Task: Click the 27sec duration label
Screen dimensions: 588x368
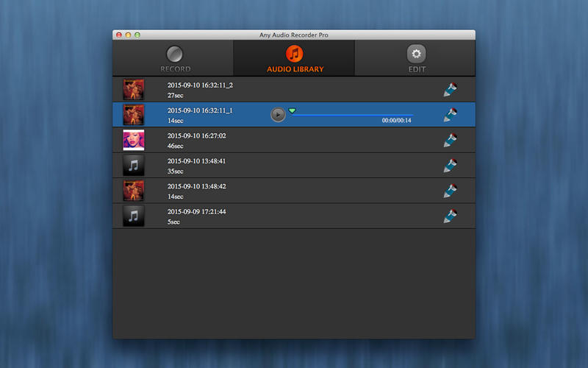Action: [175, 96]
